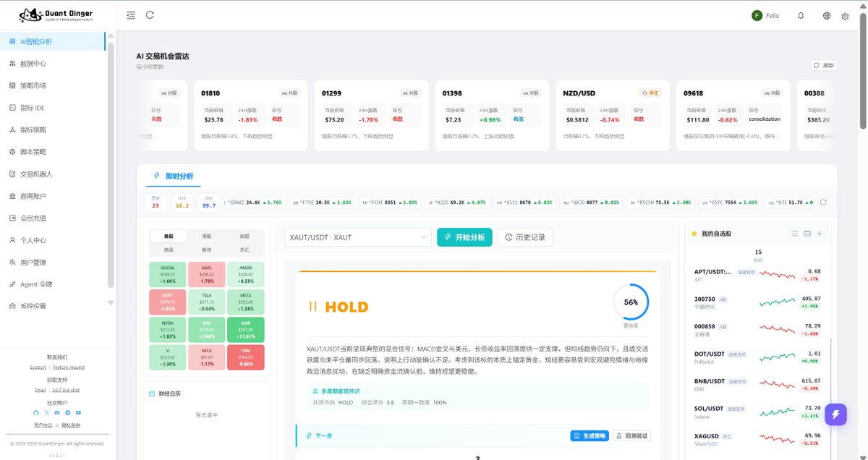Click the Email support link
The image size is (868, 460).
40,390
